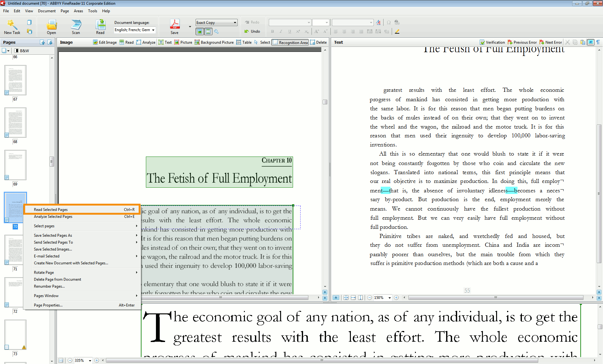The image size is (603, 364).
Task: Click the Analyze page layout icon
Action: [x=146, y=42]
